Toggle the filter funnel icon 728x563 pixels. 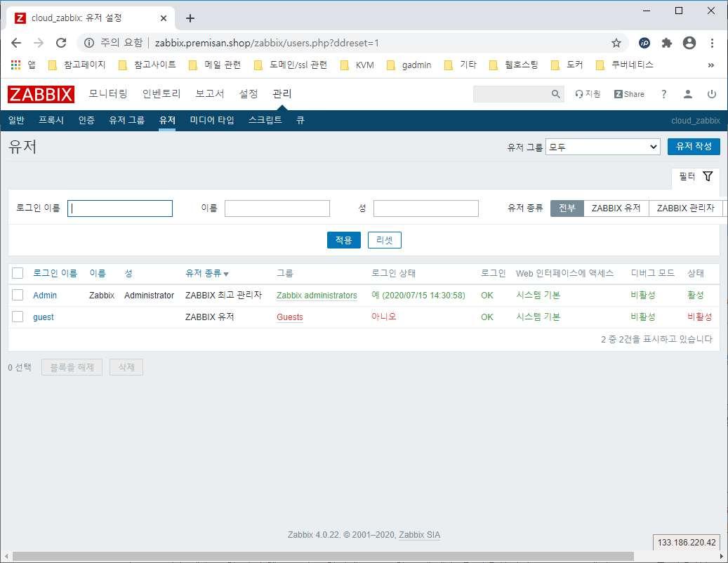click(x=707, y=176)
